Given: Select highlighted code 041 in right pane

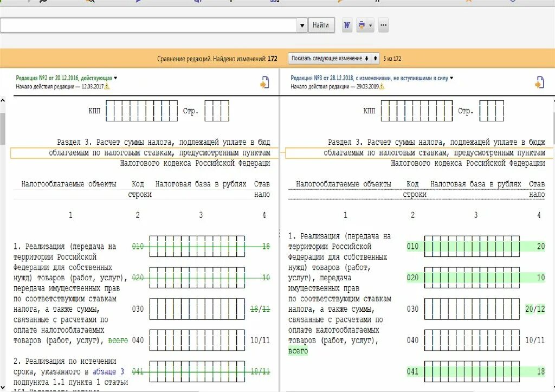Looking at the screenshot, I should [412, 371].
